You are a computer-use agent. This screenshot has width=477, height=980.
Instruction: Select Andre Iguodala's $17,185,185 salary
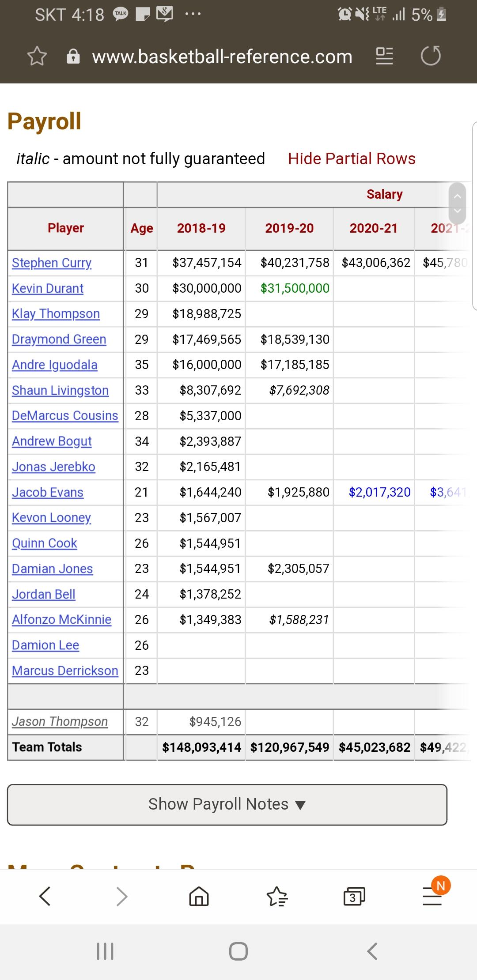[x=295, y=365]
